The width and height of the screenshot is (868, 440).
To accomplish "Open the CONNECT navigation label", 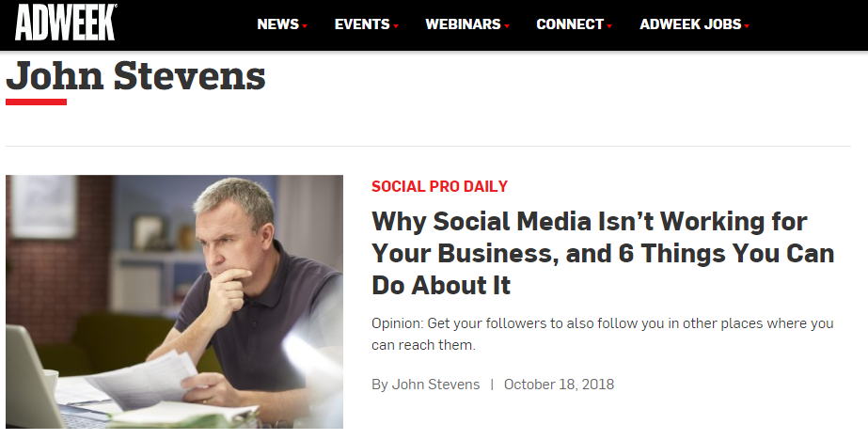I will (x=570, y=24).
